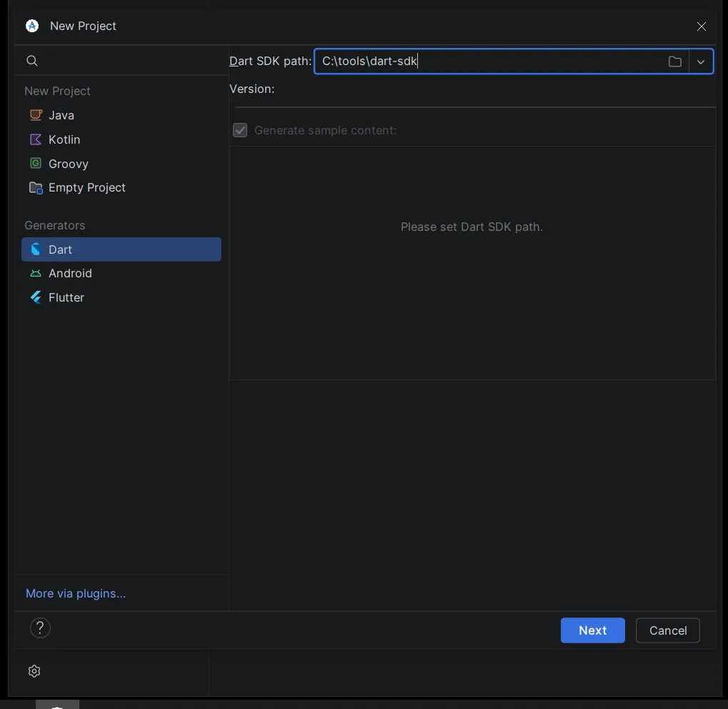Browse for Dart SDK folder
The image size is (728, 709).
tap(675, 61)
